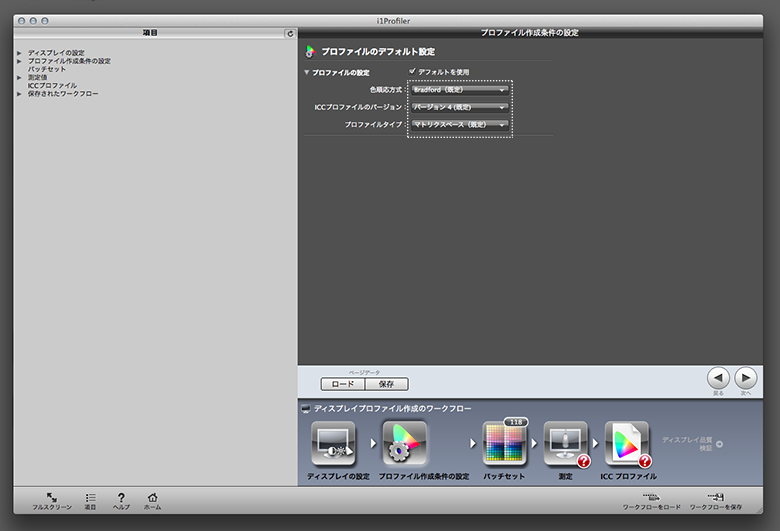Go to ホーム via house icon
Screen dimensions: 780x531
(x=152, y=497)
